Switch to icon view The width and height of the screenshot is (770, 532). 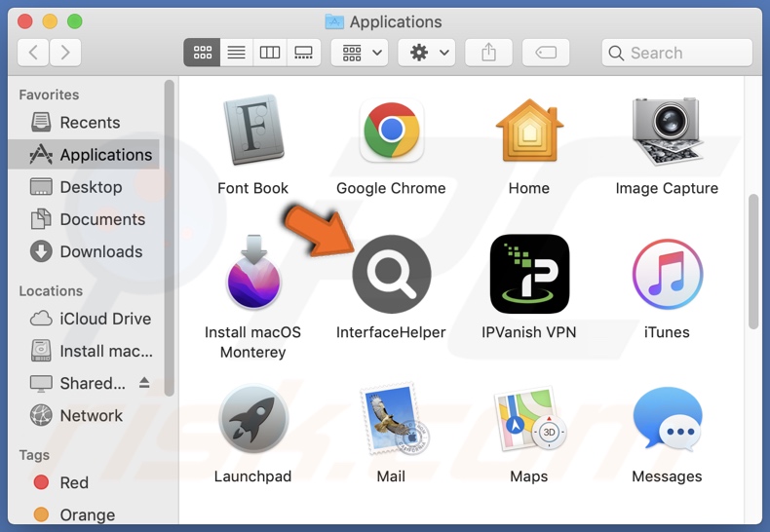[x=202, y=53]
